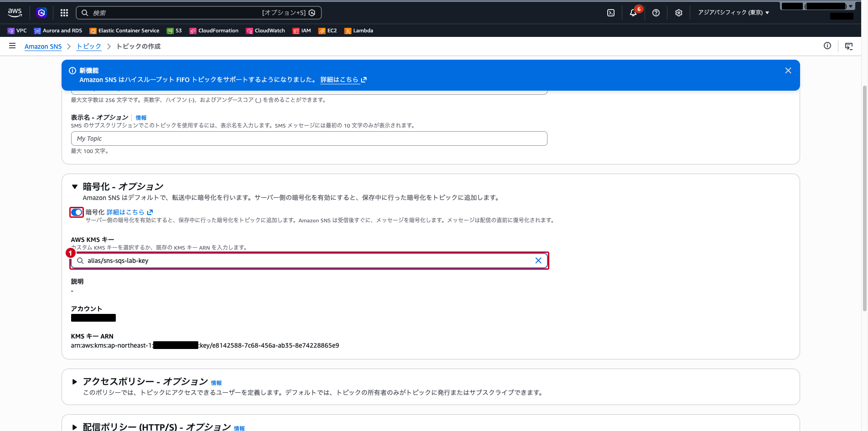Click the トピックの作成 breadcrumb text
The height and width of the screenshot is (431, 868).
[139, 46]
